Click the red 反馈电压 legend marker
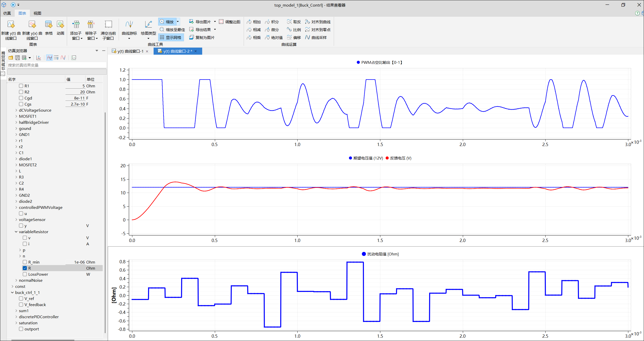The height and width of the screenshot is (341, 644). click(387, 158)
